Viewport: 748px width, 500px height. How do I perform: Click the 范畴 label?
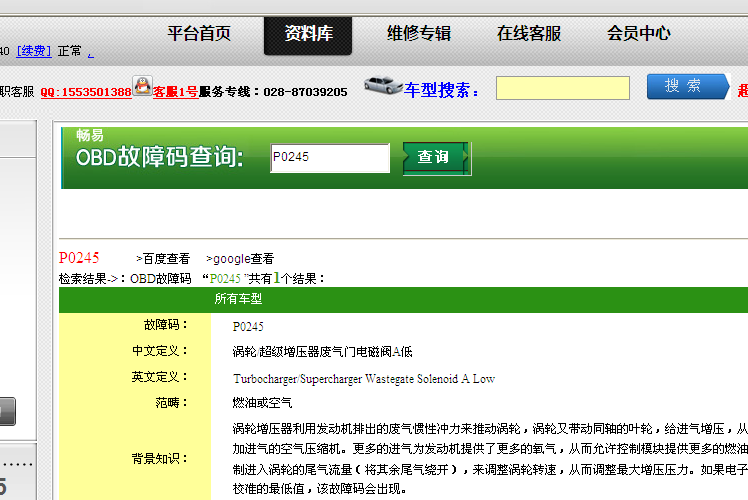[x=171, y=403]
